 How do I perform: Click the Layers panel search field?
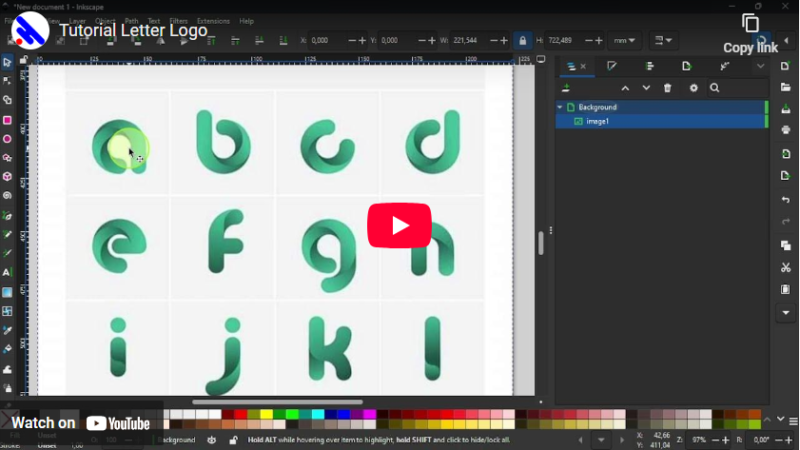click(737, 88)
